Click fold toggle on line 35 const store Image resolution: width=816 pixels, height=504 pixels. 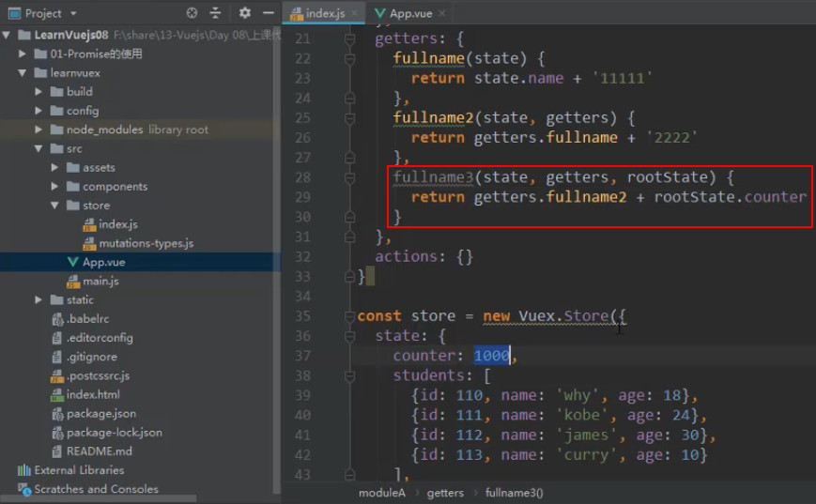349,316
